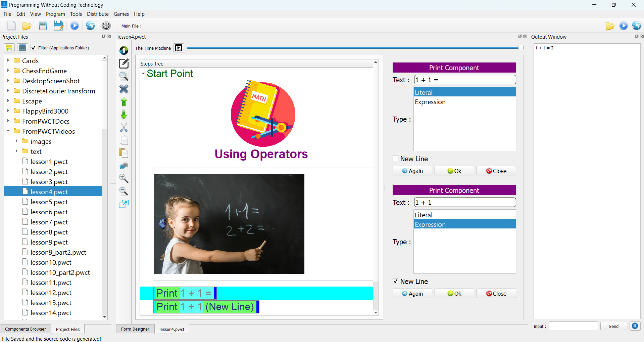Run the program with blue play icon
Image resolution: width=644 pixels, height=342 pixels.
pyautogui.click(x=75, y=26)
